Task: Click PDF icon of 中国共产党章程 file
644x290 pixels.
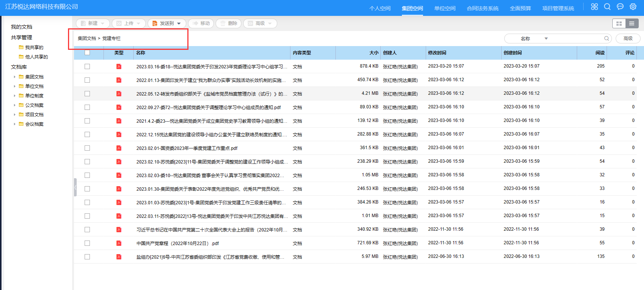Action: [x=119, y=243]
